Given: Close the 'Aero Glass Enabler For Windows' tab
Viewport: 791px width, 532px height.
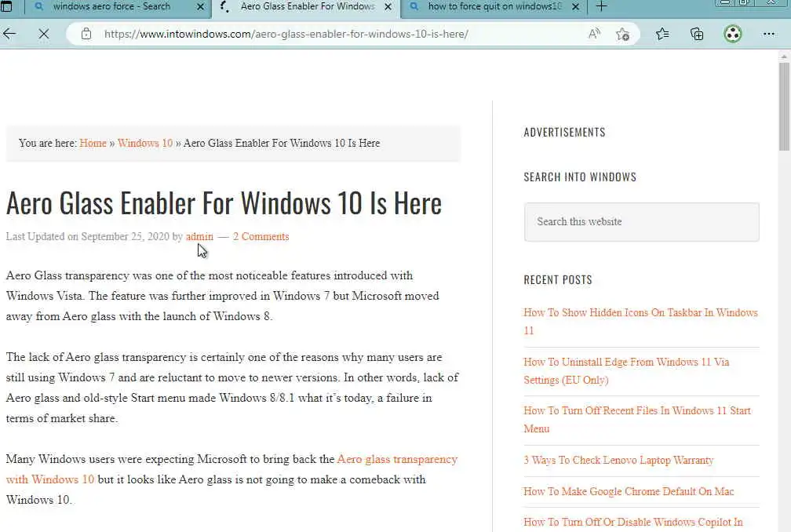Looking at the screenshot, I should point(388,7).
